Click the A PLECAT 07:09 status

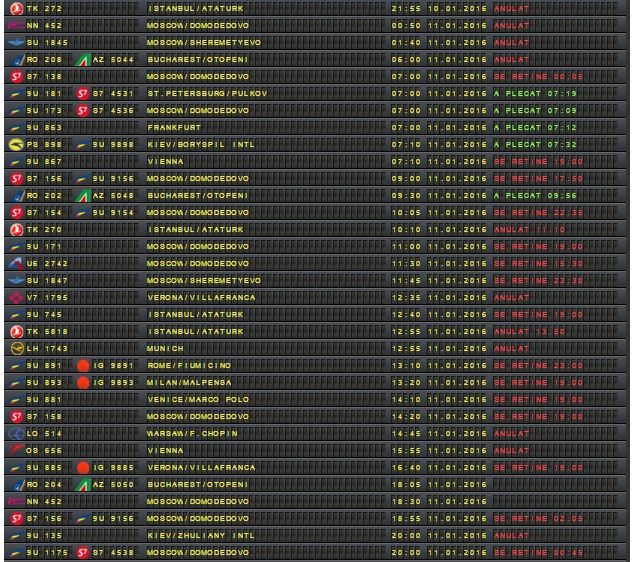535,111
